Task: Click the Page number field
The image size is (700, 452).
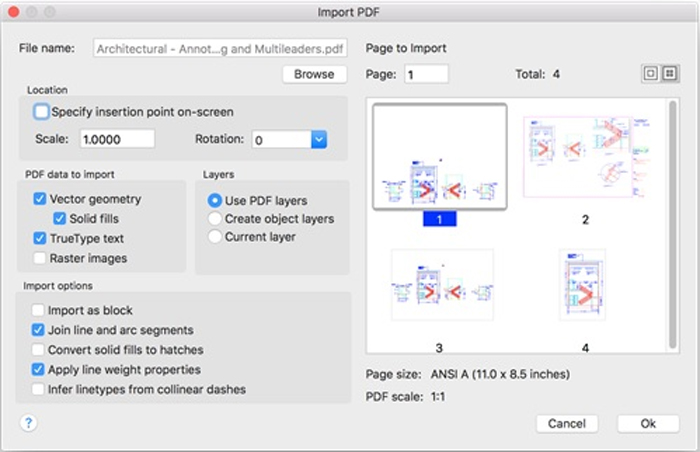Action: pyautogui.click(x=426, y=74)
